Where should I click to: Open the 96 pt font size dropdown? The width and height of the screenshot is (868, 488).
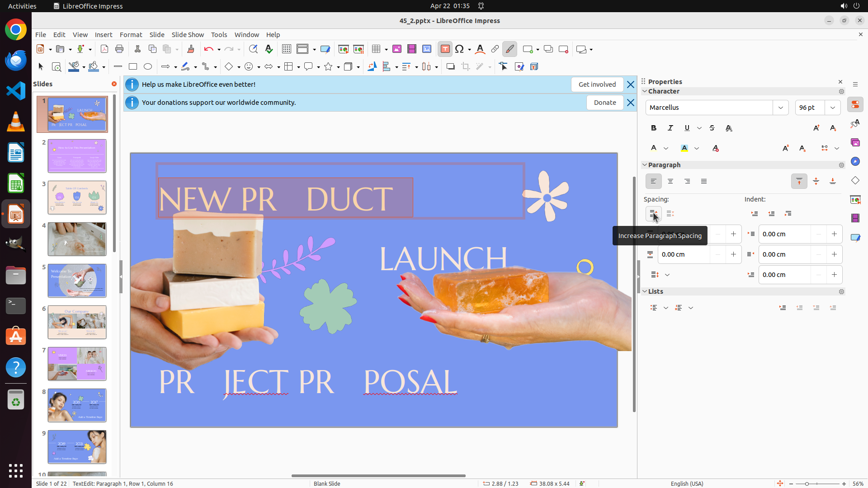coord(833,108)
